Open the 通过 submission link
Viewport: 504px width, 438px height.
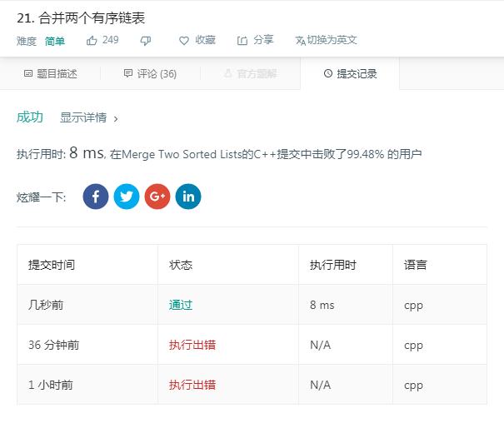181,305
